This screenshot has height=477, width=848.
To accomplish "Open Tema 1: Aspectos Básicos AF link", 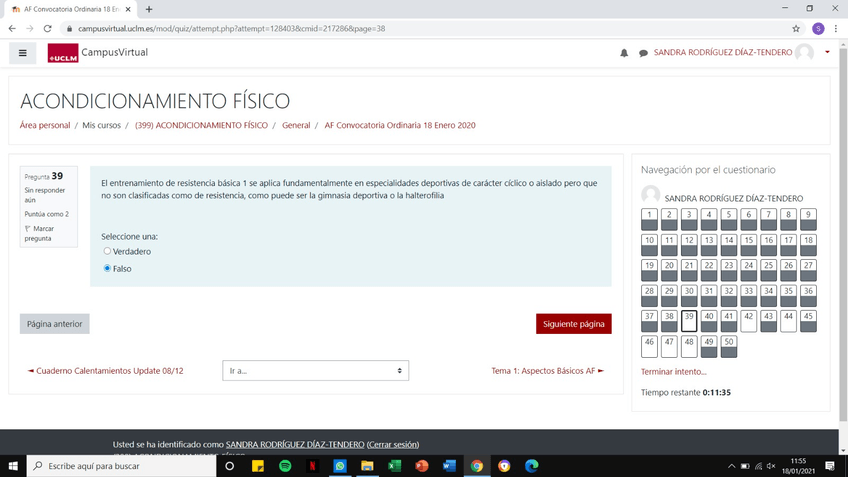I will click(x=547, y=371).
